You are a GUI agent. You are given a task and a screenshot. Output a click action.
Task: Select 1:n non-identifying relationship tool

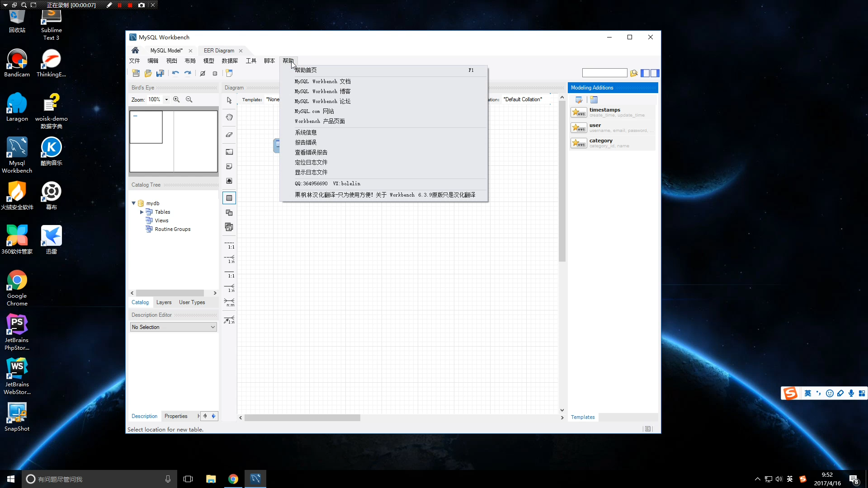(x=229, y=260)
